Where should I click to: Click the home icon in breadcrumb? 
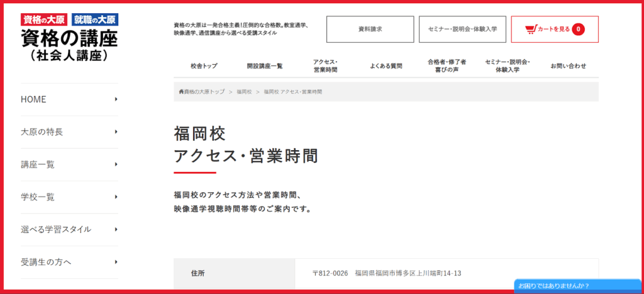(181, 92)
